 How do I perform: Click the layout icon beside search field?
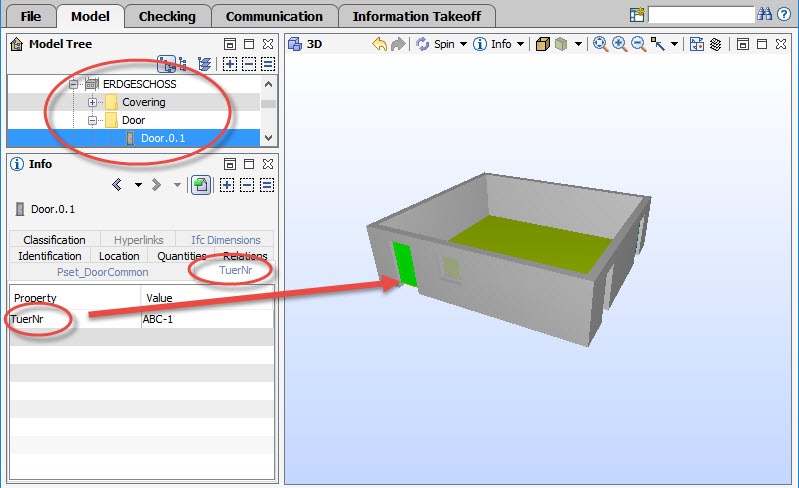click(x=637, y=14)
